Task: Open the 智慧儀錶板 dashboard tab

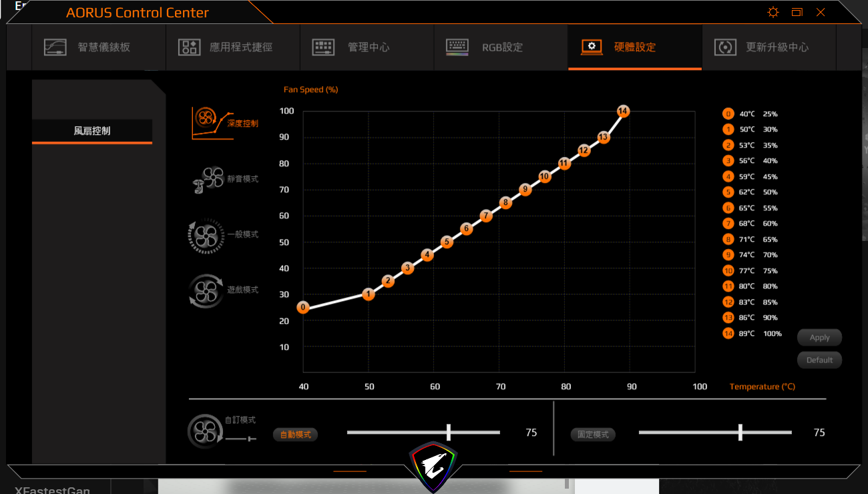Action: click(x=99, y=47)
